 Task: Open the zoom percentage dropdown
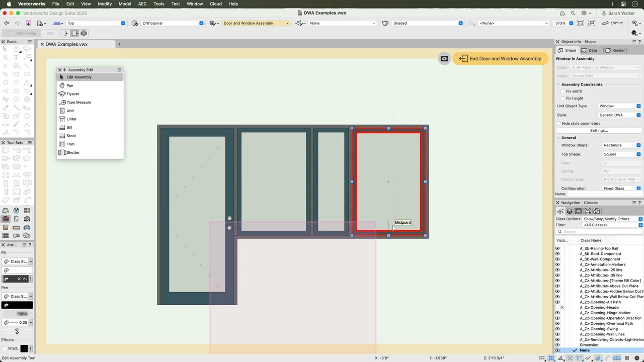571,23
